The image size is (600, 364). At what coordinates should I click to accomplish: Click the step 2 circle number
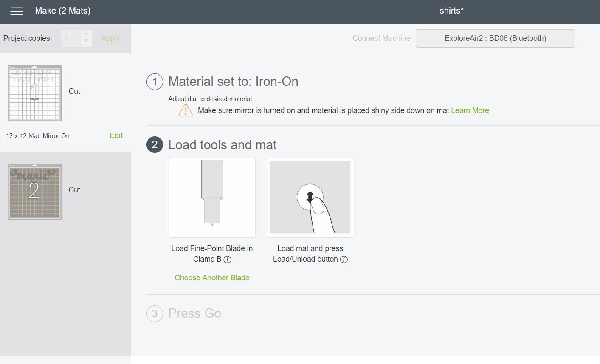(x=155, y=145)
